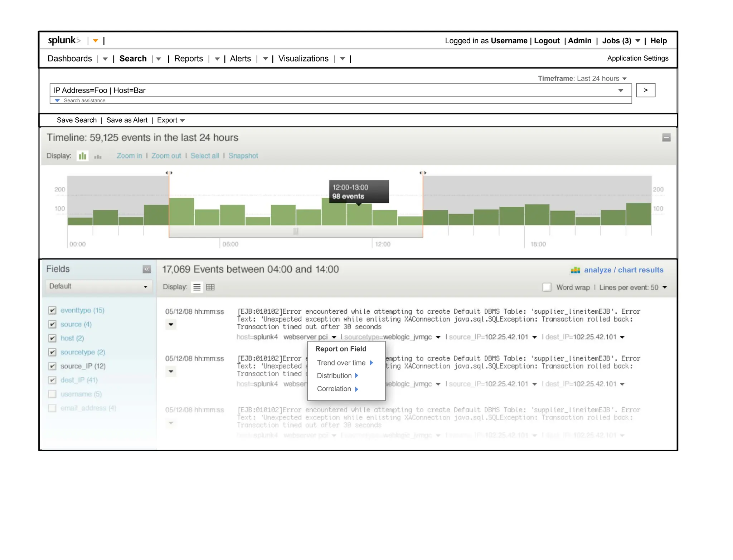
Task: Open the Admin link
Action: 579,41
